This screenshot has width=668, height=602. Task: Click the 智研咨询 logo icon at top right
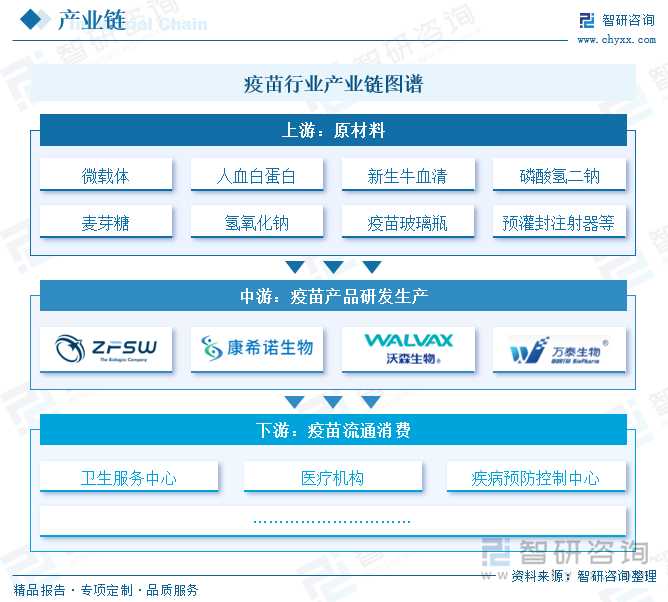click(587, 20)
